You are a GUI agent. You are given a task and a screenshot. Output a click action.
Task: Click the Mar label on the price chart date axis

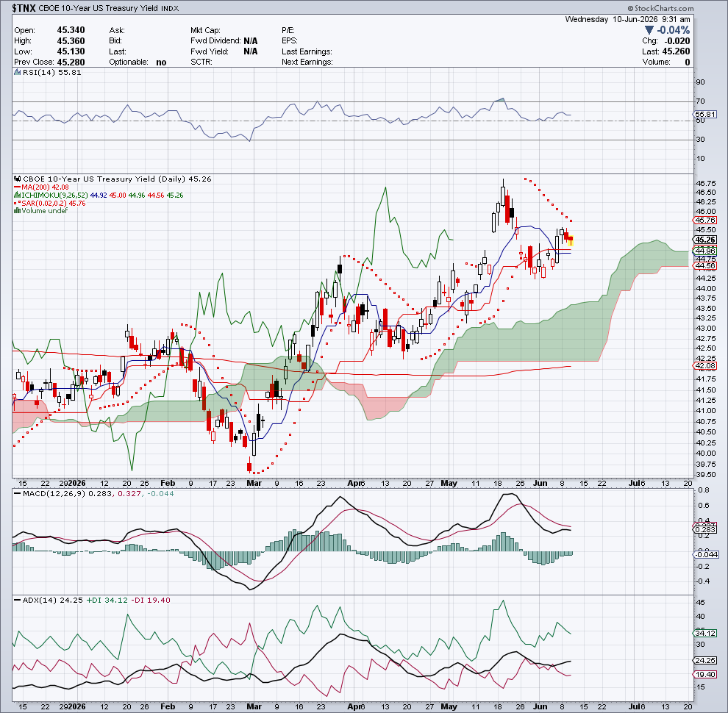pyautogui.click(x=254, y=483)
